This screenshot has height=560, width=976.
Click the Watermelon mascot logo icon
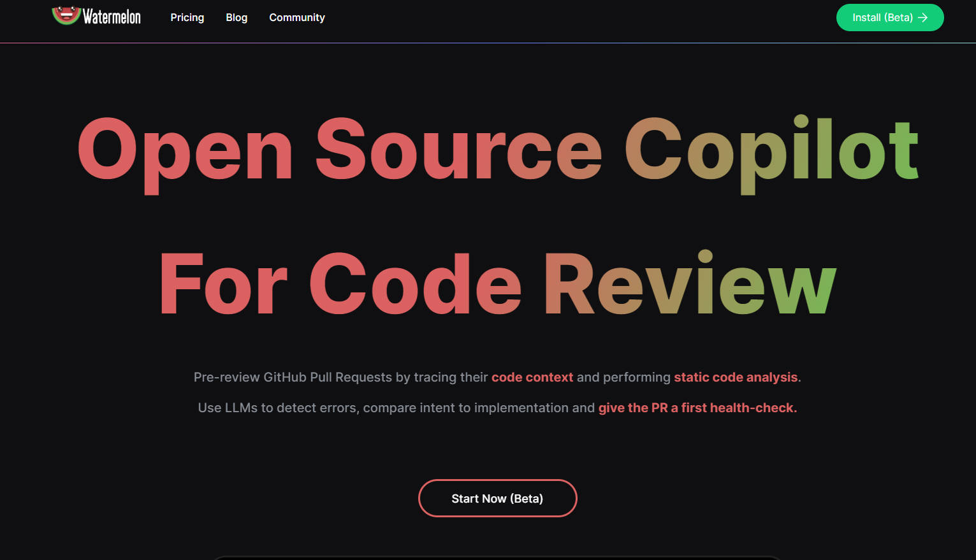pyautogui.click(x=66, y=15)
